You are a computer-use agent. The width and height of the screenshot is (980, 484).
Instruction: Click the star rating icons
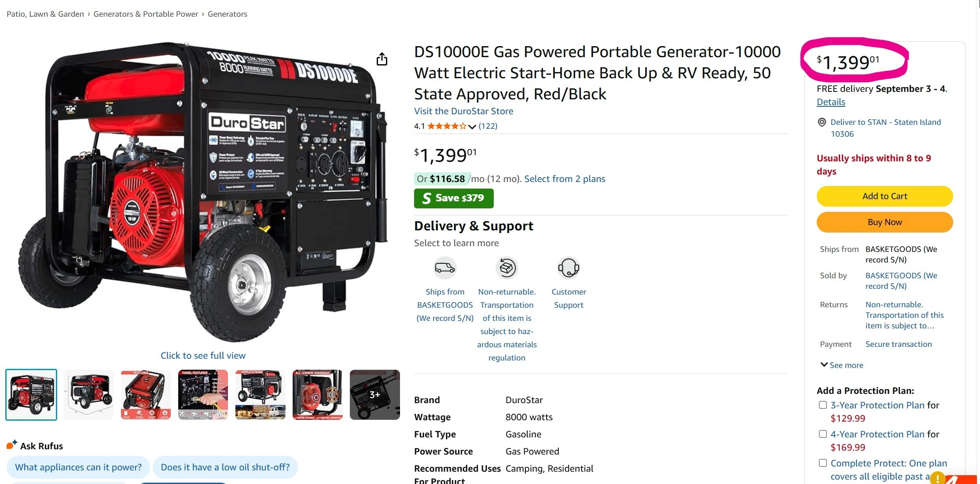(447, 126)
